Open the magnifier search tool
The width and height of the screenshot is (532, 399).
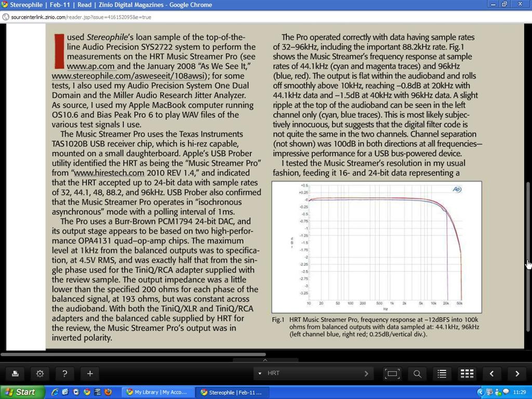(417, 374)
